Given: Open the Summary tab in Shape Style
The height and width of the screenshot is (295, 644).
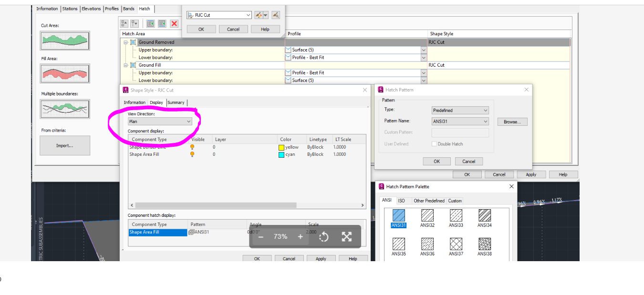Looking at the screenshot, I should click(176, 102).
